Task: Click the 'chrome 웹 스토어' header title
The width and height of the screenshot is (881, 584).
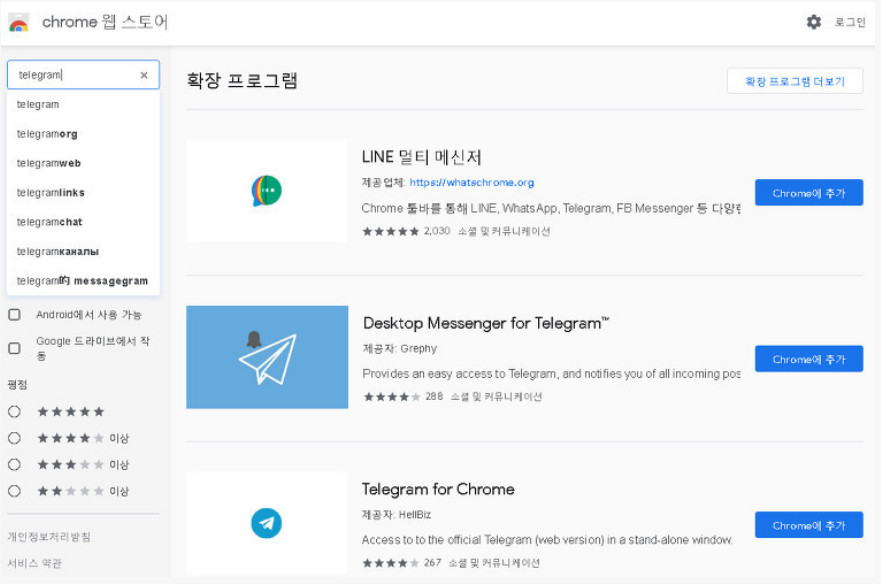Action: click(x=105, y=22)
